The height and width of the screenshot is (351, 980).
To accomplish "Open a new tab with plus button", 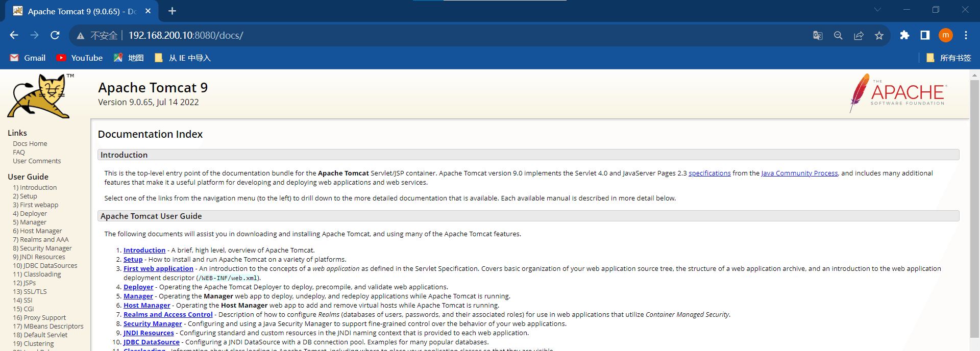I will [172, 11].
